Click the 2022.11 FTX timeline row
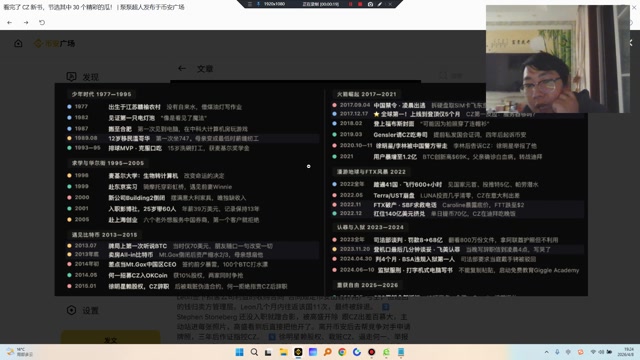The image size is (640, 360). point(457,204)
